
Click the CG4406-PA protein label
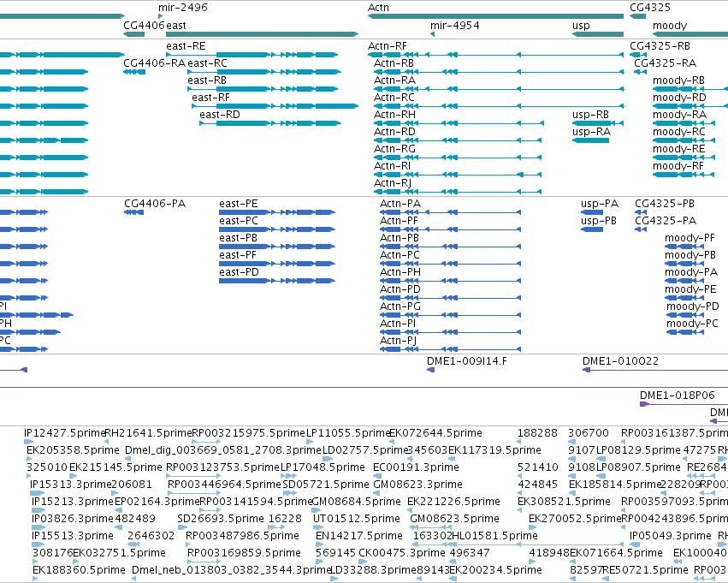click(155, 204)
